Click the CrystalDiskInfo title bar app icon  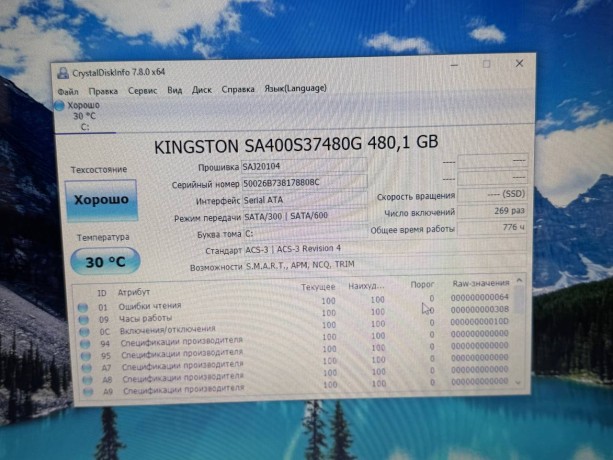pyautogui.click(x=63, y=73)
